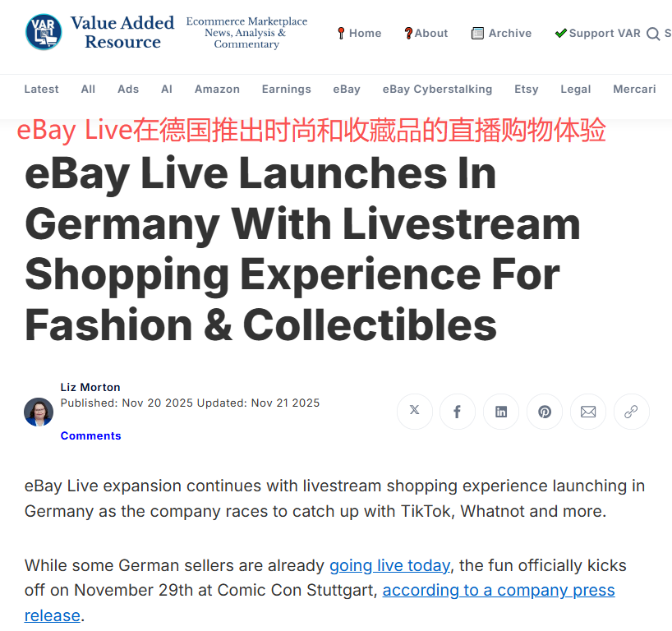The image size is (672, 631).
Task: Select the Amazon category tab
Action: coord(217,90)
